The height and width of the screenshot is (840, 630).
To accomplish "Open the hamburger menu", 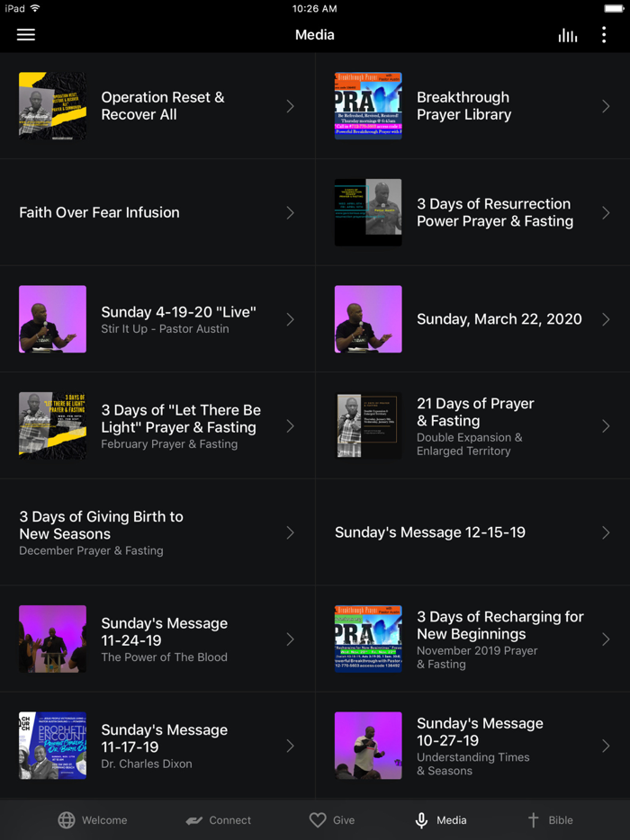I will pos(26,34).
